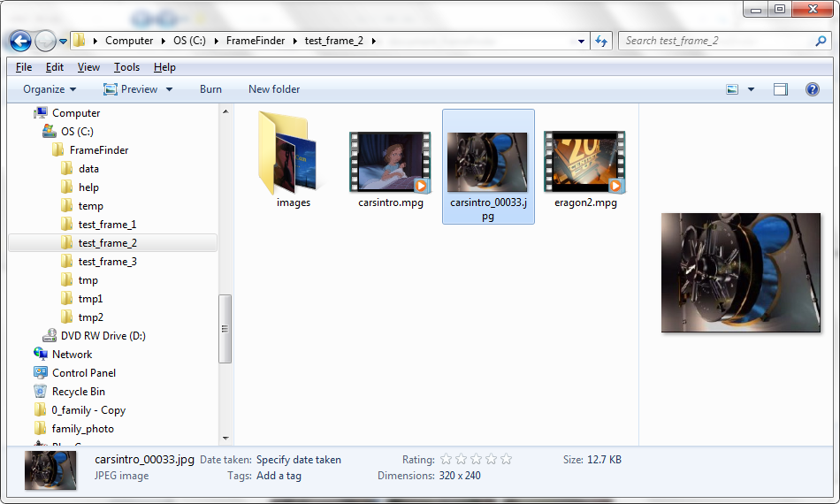Click the blue Help question mark icon
840x504 pixels.
pos(812,89)
